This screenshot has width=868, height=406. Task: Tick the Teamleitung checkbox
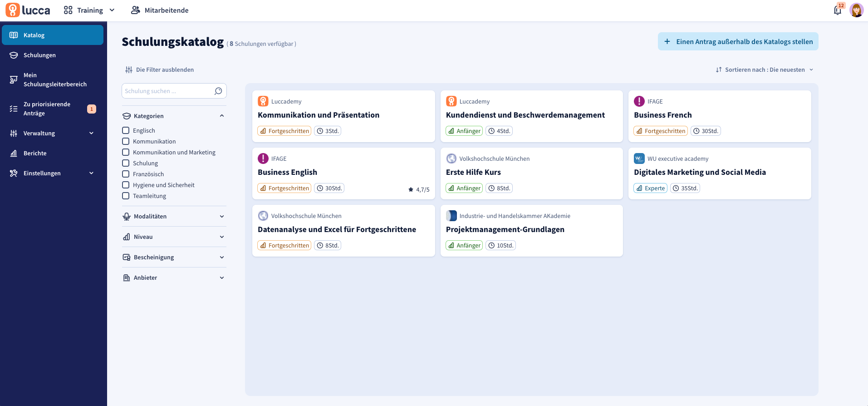[x=126, y=196]
